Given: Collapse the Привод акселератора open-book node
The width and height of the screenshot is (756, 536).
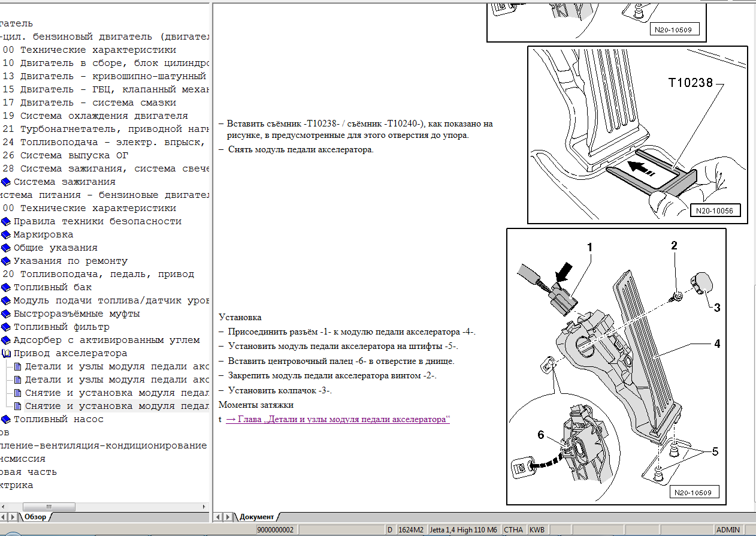Looking at the screenshot, I should coord(6,353).
